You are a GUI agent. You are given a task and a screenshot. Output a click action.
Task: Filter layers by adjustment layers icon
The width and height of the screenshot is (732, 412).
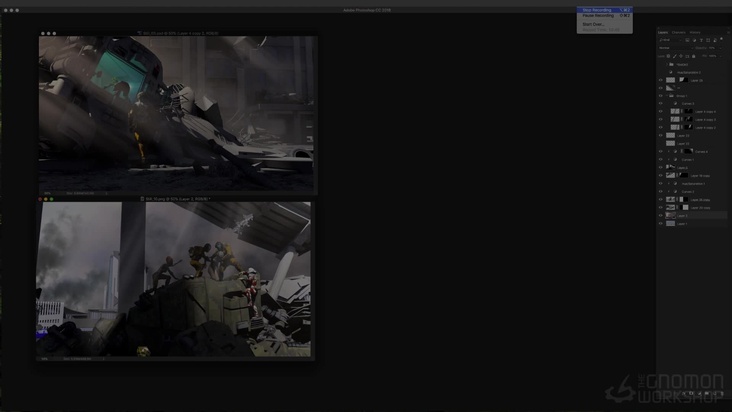pyautogui.click(x=694, y=40)
